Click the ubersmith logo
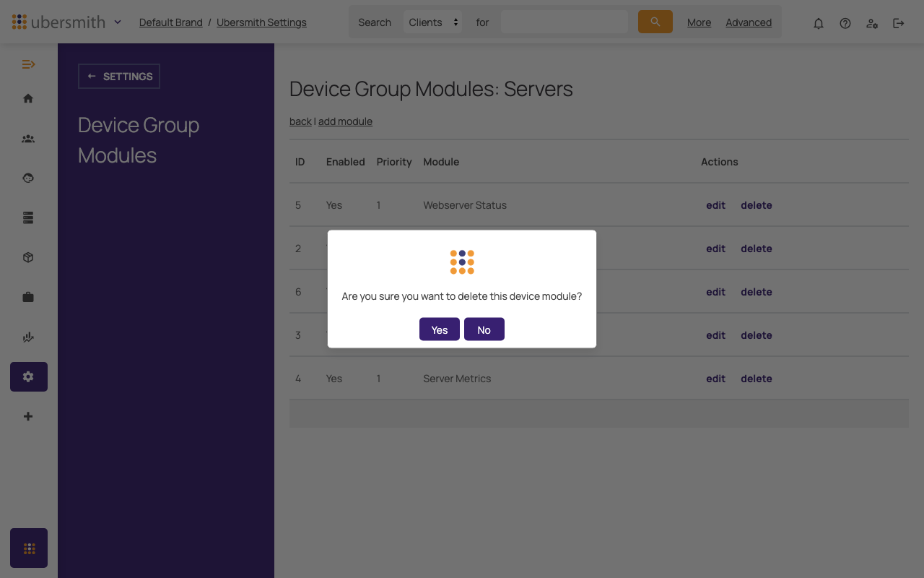Viewport: 924px width, 578px height. pyautogui.click(x=58, y=22)
